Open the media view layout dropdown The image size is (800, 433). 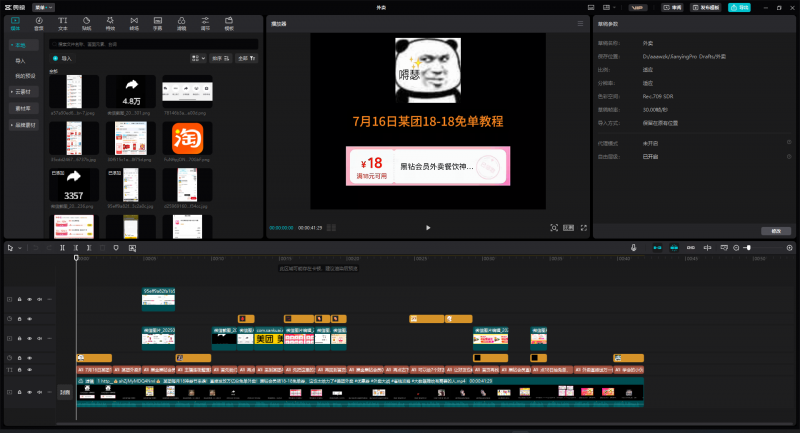[x=199, y=59]
